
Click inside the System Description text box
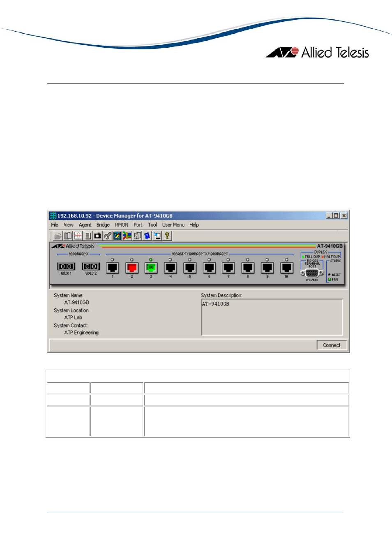click(272, 317)
